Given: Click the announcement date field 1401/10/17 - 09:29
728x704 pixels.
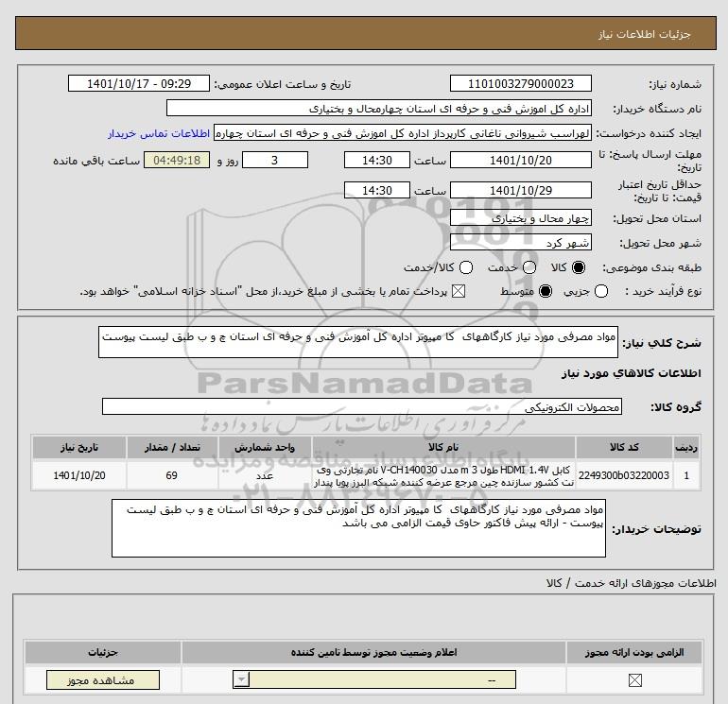Looking at the screenshot, I should 139,83.
